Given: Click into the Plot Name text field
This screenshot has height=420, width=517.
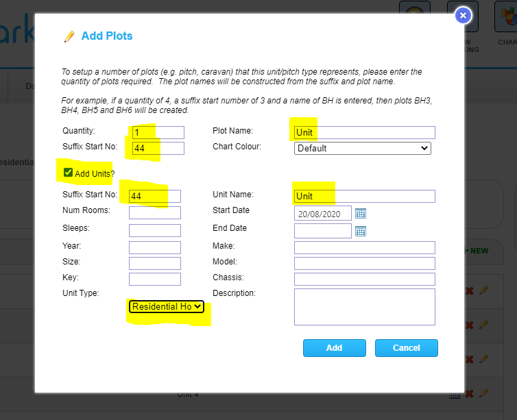Looking at the screenshot, I should [x=364, y=132].
